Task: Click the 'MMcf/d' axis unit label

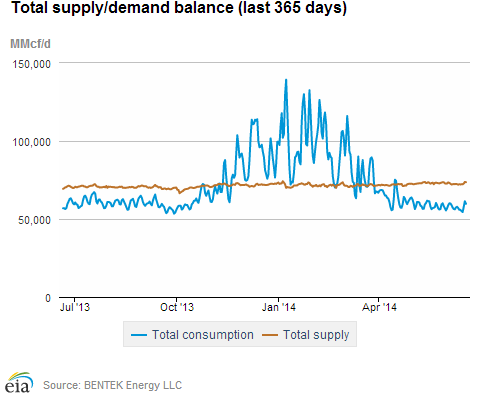Action: click(30, 44)
